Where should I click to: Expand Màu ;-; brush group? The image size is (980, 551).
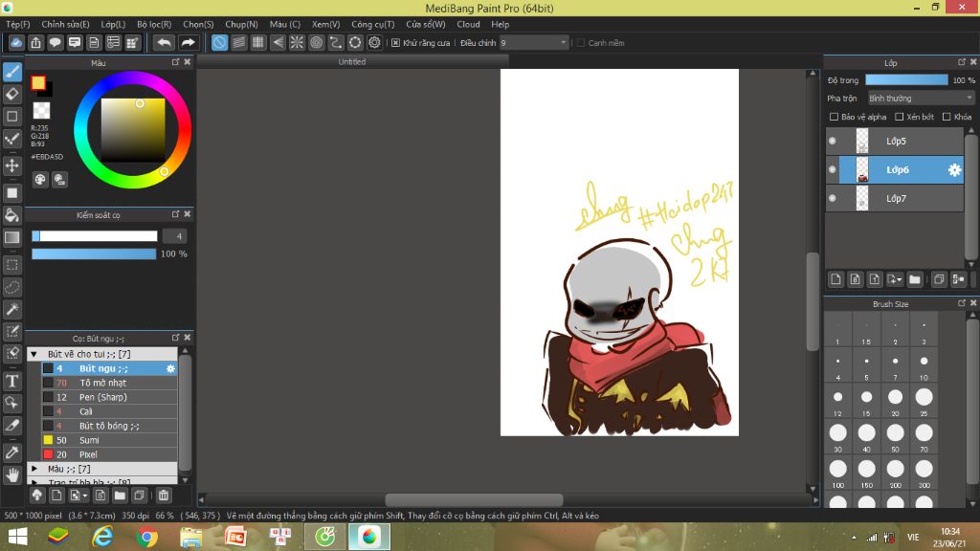tap(34, 469)
